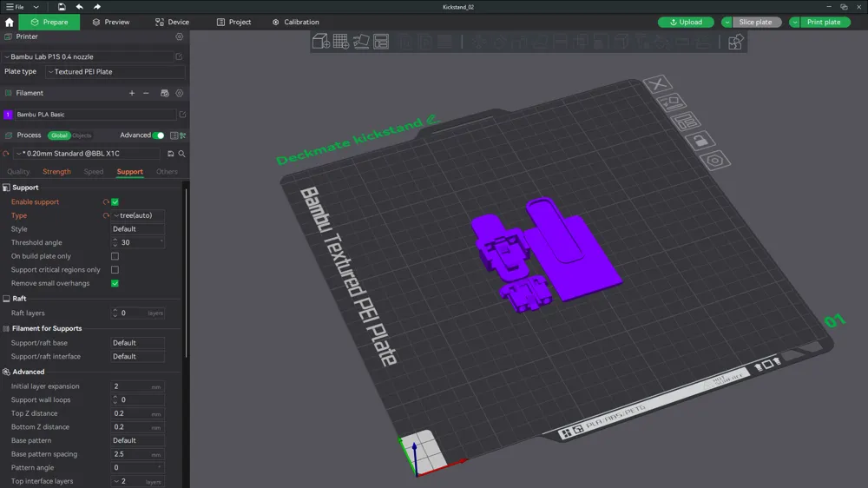Edit the Bambu PLA Basic filament preset

click(182, 114)
